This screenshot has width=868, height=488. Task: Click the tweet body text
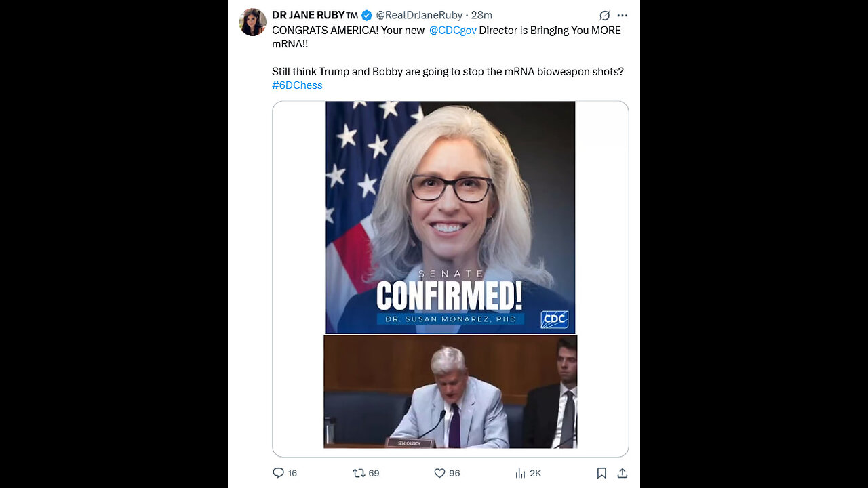tap(448, 58)
